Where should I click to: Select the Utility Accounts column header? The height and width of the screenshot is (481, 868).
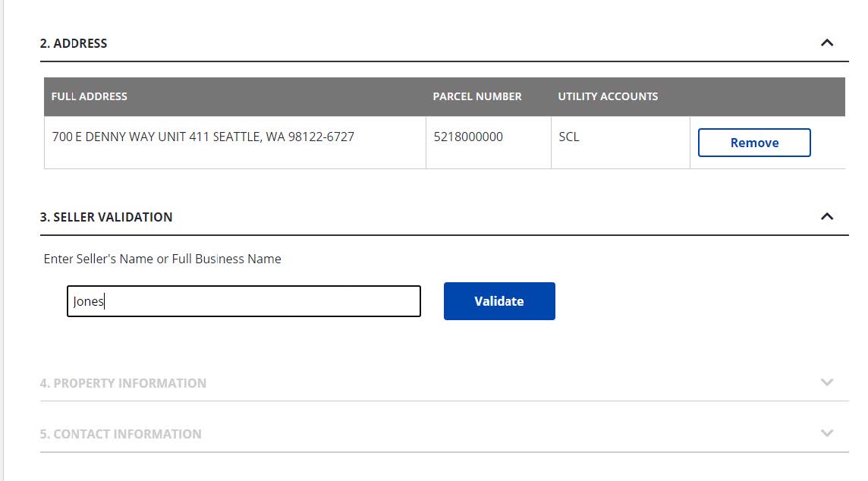[608, 96]
